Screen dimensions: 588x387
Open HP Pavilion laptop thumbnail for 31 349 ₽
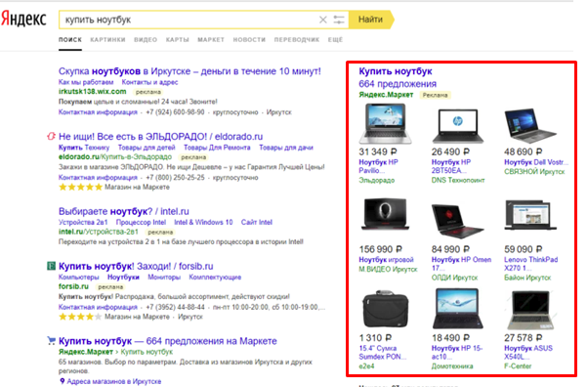386,124
